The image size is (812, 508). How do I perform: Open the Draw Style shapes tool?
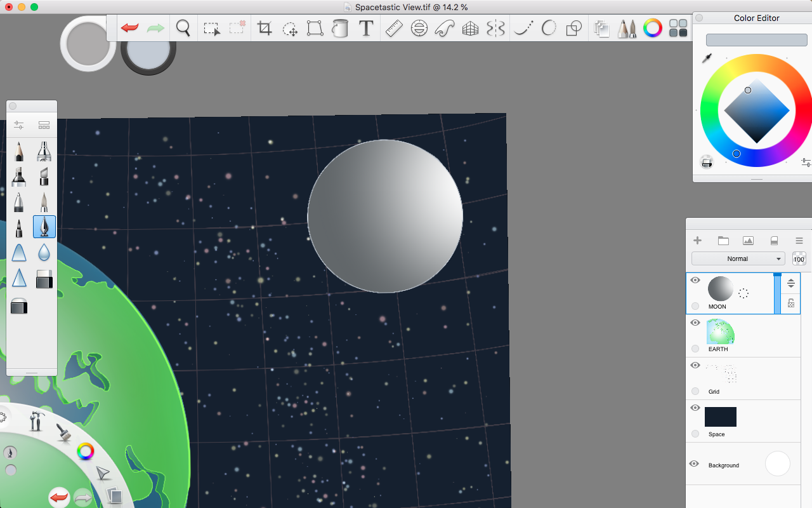point(573,29)
